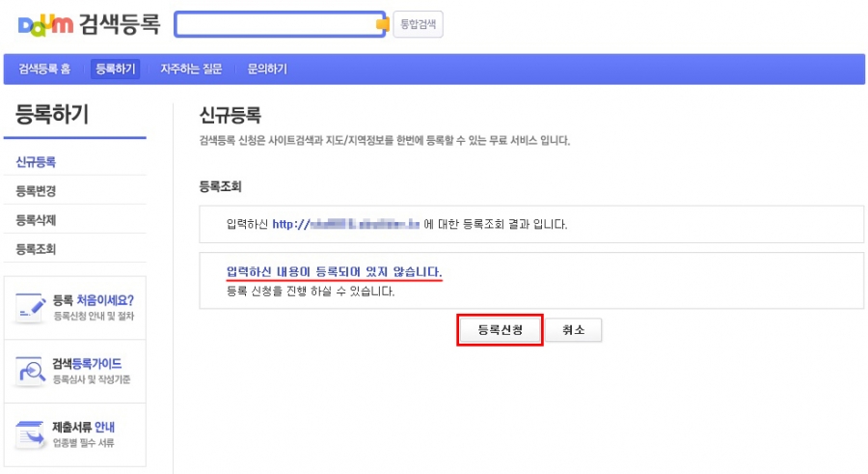Click the orange icon inside search box

pos(382,25)
